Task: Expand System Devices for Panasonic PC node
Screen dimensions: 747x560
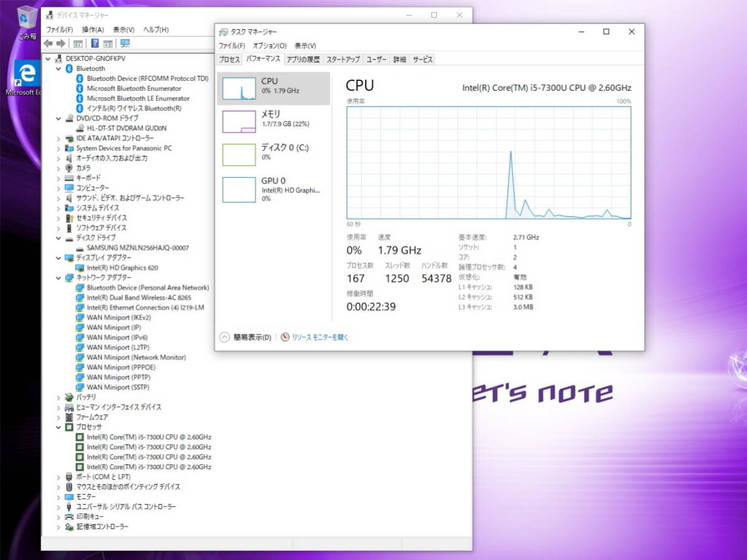Action: coord(59,148)
